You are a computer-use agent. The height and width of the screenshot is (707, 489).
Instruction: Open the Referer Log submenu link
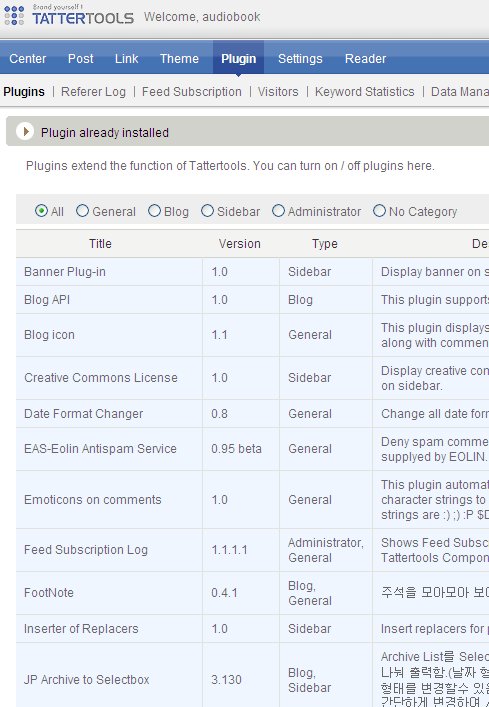click(93, 92)
